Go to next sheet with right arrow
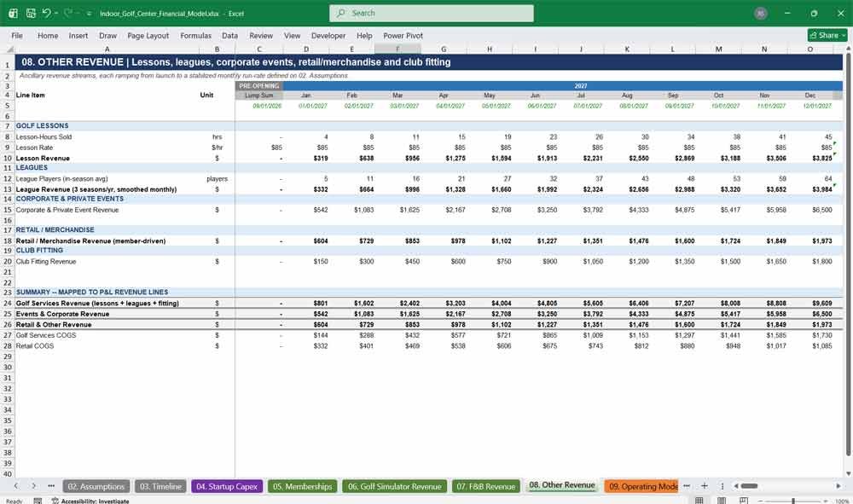The width and height of the screenshot is (853, 504). coord(34,486)
